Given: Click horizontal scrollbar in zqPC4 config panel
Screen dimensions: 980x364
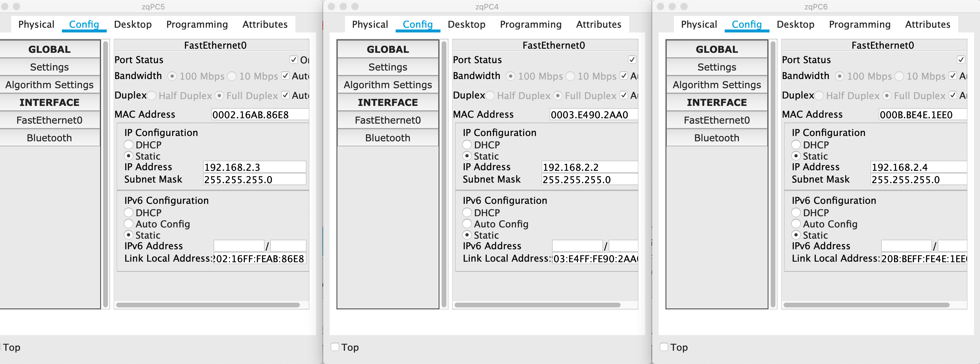Looking at the screenshot, I should [x=537, y=305].
